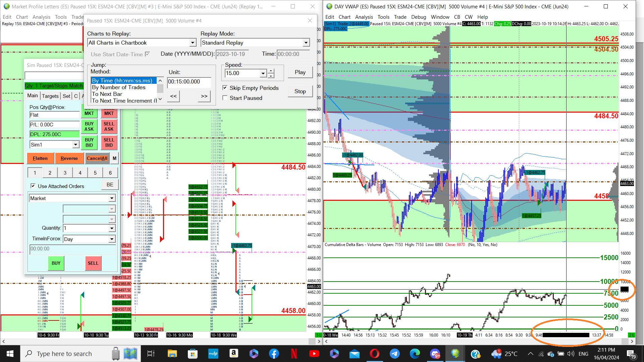Screen dimensions: 644x362
Task: Uncheck Use Attached Orders
Action: click(33, 186)
